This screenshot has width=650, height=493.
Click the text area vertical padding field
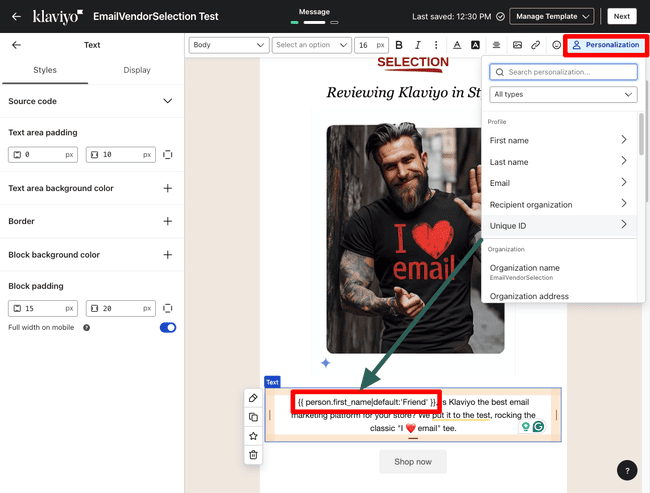pyautogui.click(x=43, y=155)
